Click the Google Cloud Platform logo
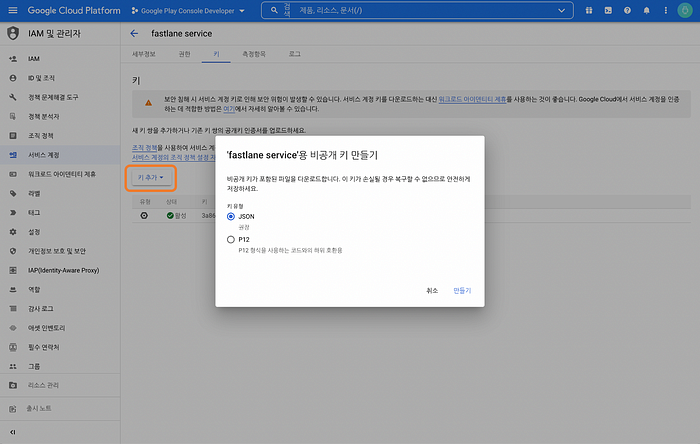 74,10
